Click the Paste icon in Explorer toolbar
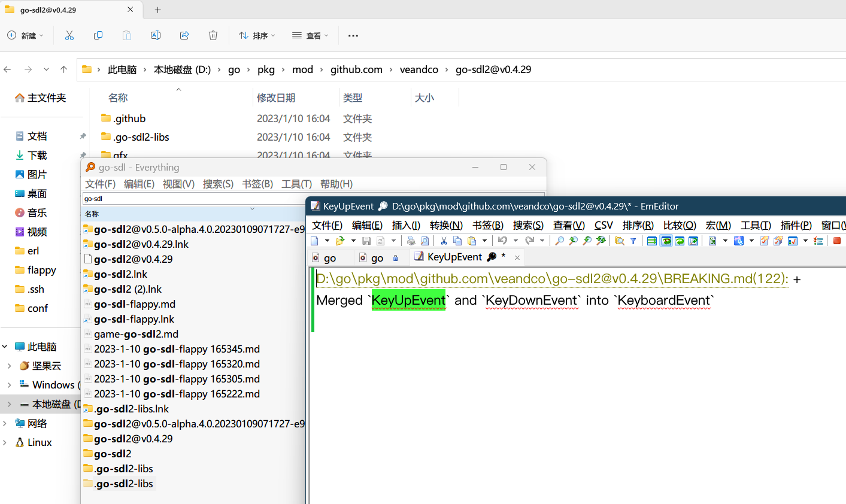 [x=127, y=35]
